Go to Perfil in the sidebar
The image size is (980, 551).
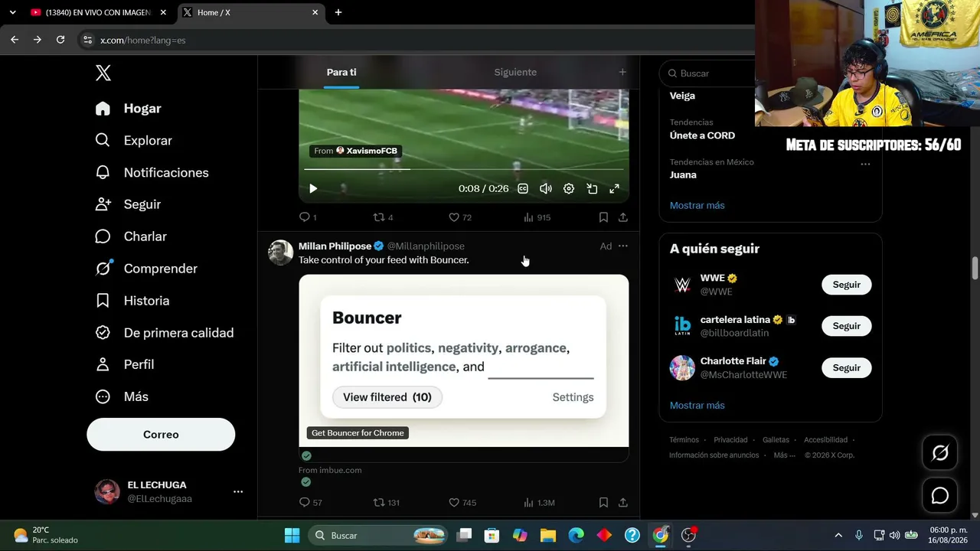tap(124, 364)
